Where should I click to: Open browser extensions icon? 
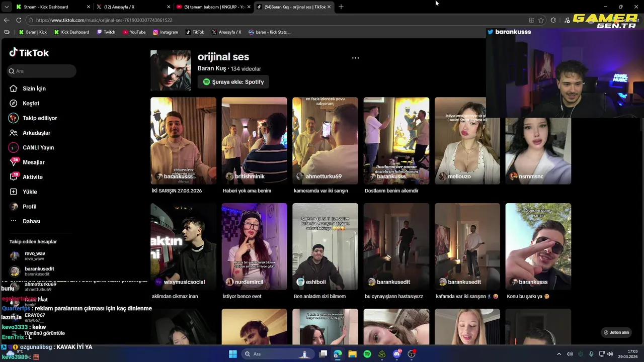coord(553,20)
